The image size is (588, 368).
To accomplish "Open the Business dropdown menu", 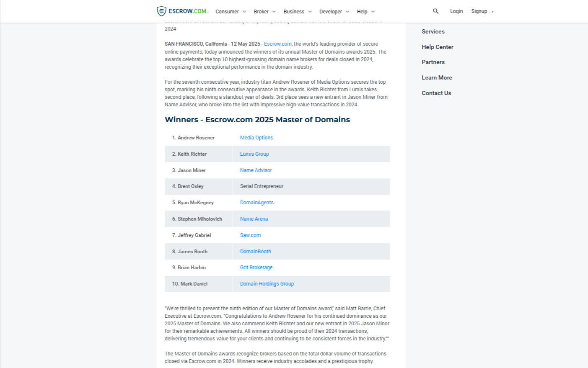I will (298, 12).
